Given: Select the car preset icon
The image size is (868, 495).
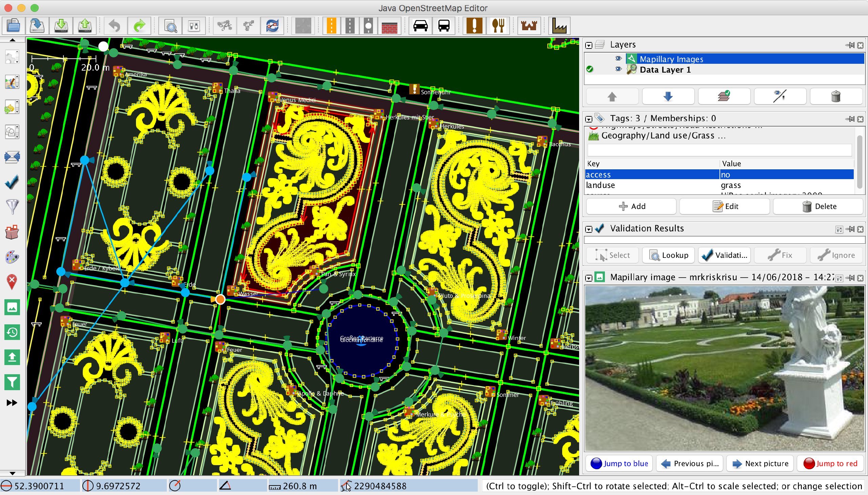Looking at the screenshot, I should 420,26.
